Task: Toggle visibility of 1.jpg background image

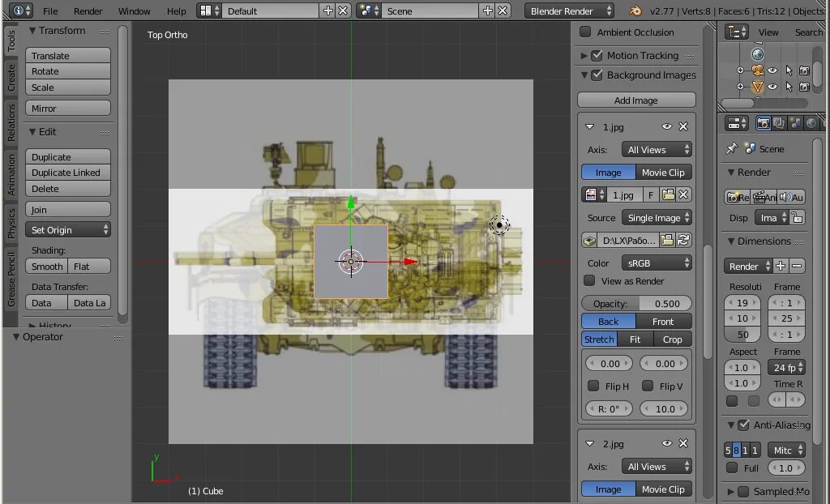Action: point(667,126)
